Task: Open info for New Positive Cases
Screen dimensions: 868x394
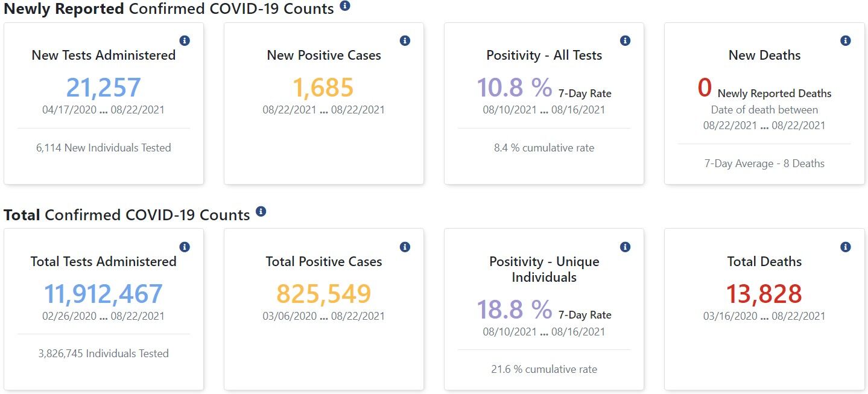Action: [405, 40]
